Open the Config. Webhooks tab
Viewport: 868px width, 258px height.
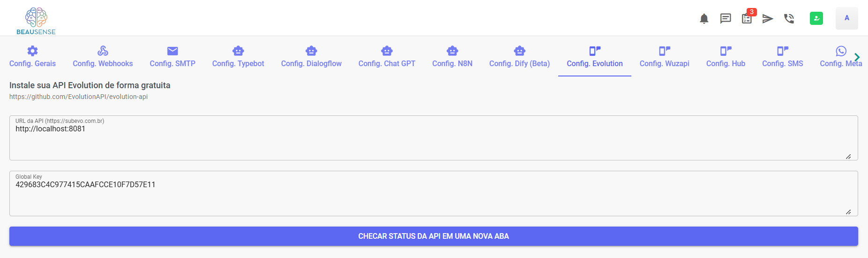[103, 57]
